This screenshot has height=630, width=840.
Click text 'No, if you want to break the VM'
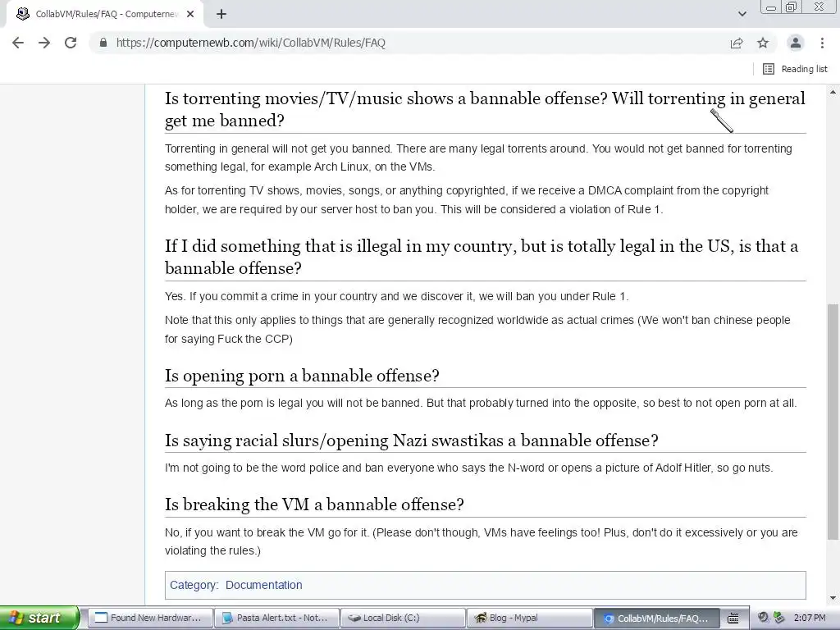tap(481, 541)
